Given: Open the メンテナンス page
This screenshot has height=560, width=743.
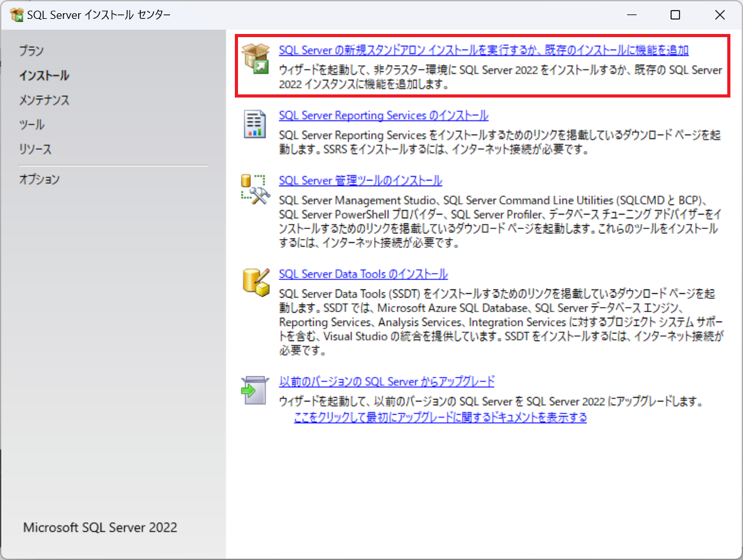Looking at the screenshot, I should click(x=44, y=100).
